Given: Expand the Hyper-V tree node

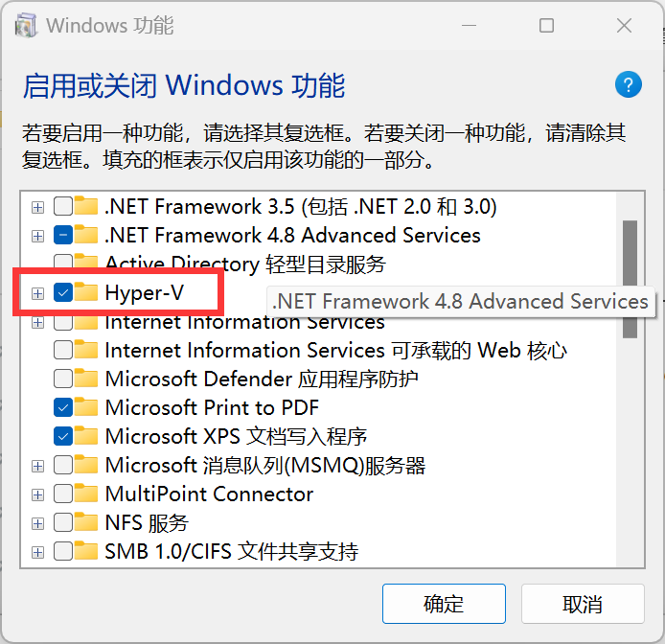Looking at the screenshot, I should click(37, 292).
